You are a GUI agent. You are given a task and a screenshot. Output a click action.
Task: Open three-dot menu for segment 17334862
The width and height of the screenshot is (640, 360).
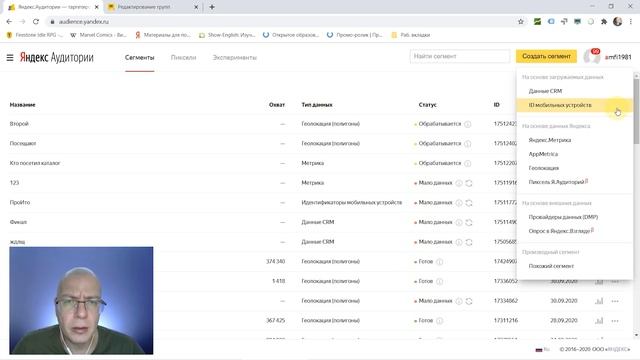point(615,301)
